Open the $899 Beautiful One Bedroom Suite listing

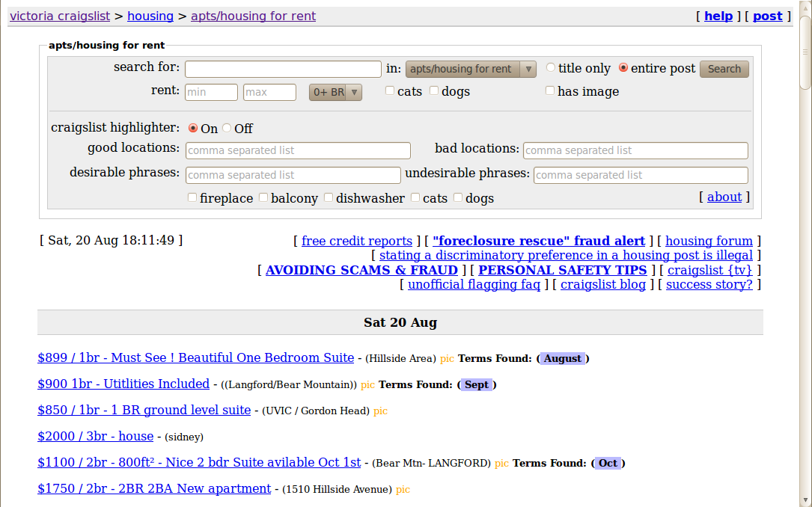coord(196,358)
